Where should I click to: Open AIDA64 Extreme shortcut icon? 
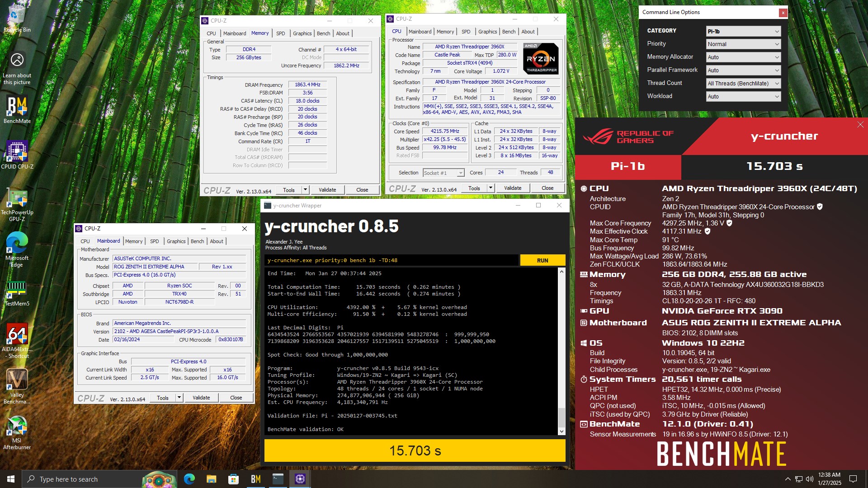point(17,341)
